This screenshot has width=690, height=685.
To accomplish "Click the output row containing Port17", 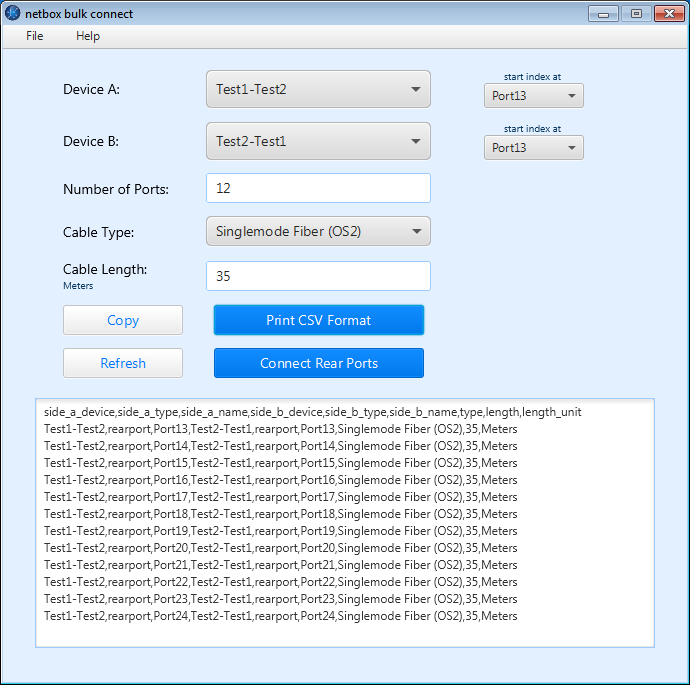I will [280, 497].
